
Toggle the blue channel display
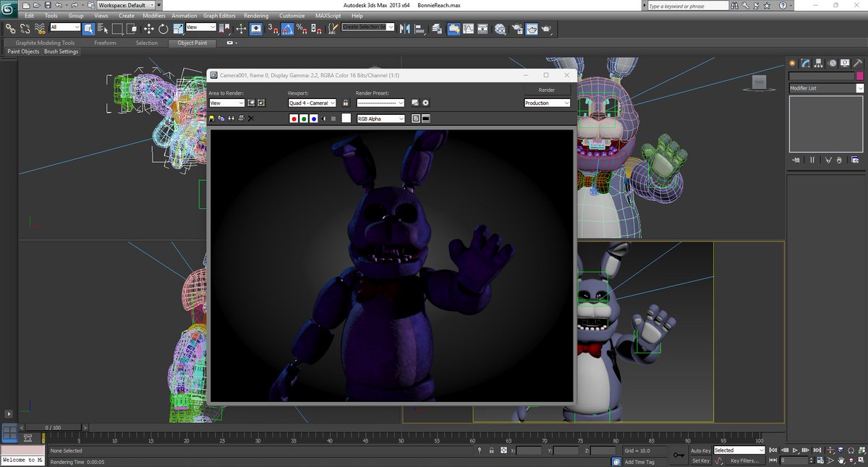pyautogui.click(x=313, y=119)
